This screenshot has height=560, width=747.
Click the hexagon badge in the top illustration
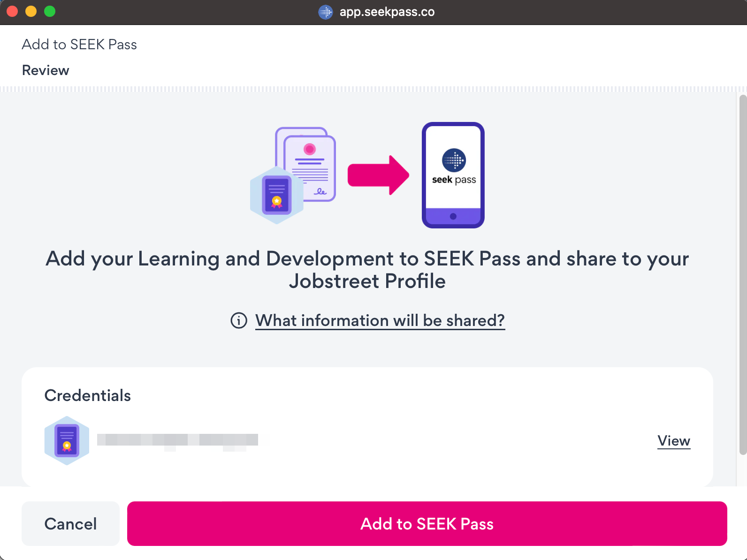(x=277, y=196)
